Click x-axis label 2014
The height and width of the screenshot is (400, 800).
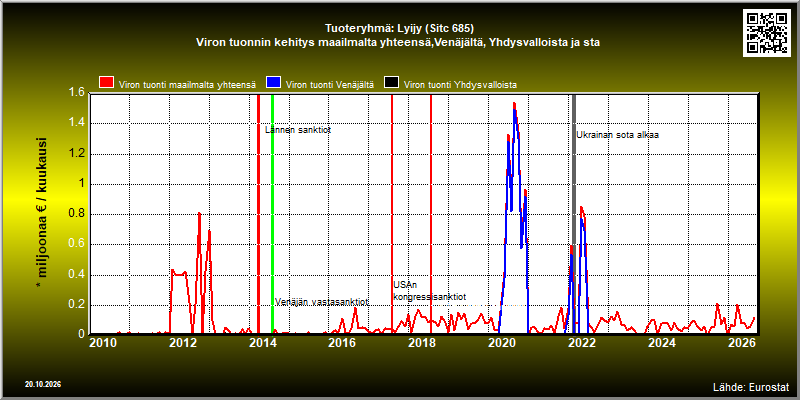point(262,343)
